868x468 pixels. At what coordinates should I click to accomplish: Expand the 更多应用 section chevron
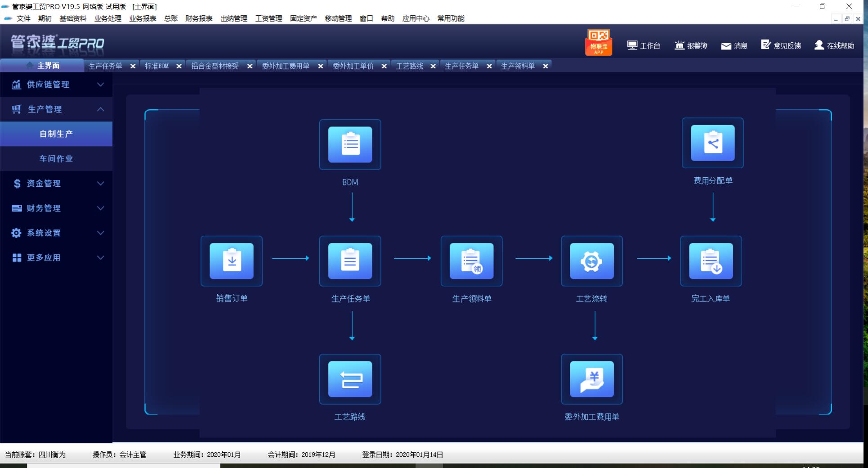click(x=101, y=257)
